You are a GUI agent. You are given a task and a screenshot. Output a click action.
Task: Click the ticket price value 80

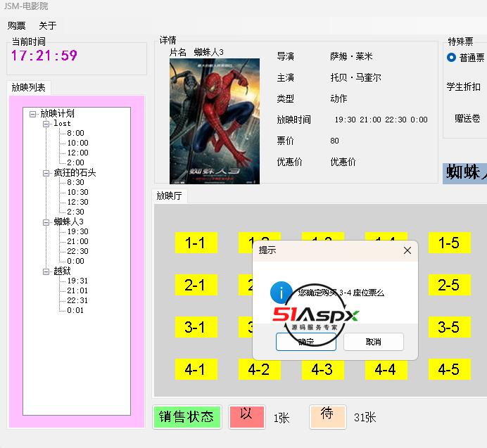(x=334, y=141)
